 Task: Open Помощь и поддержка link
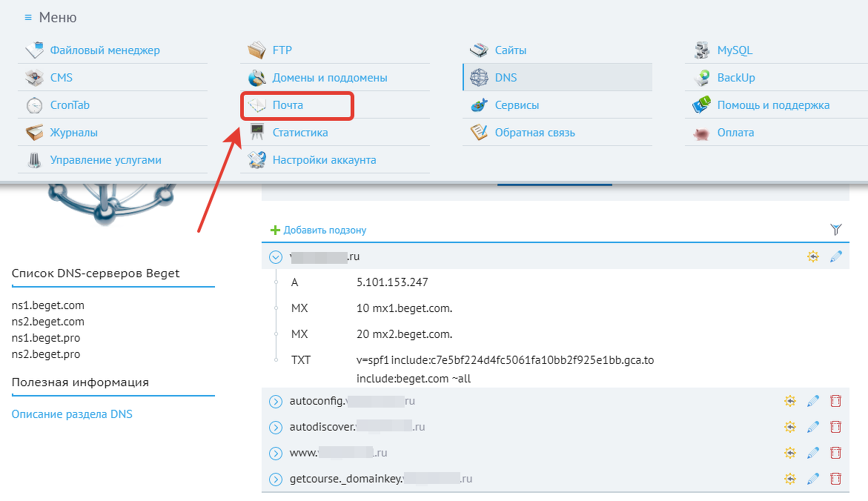(x=773, y=105)
